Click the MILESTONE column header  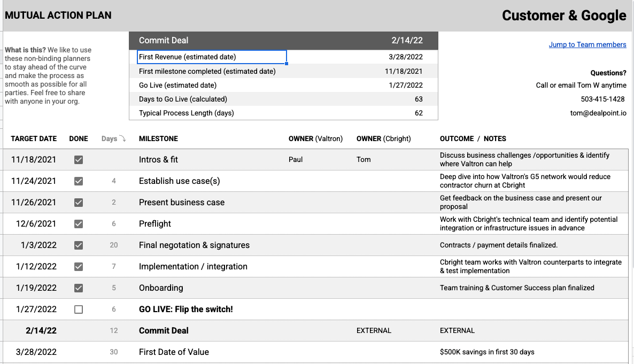[x=158, y=139]
